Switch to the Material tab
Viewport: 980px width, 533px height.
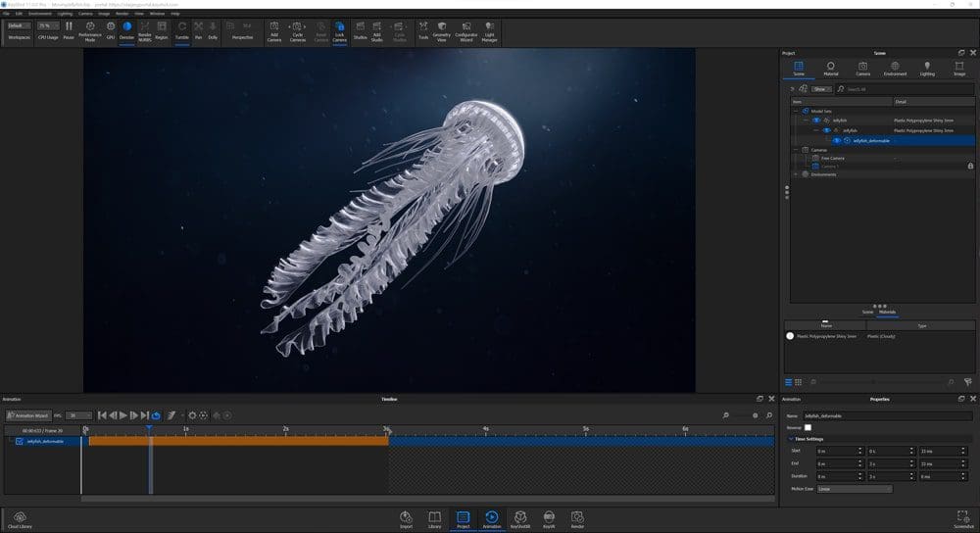click(x=831, y=69)
